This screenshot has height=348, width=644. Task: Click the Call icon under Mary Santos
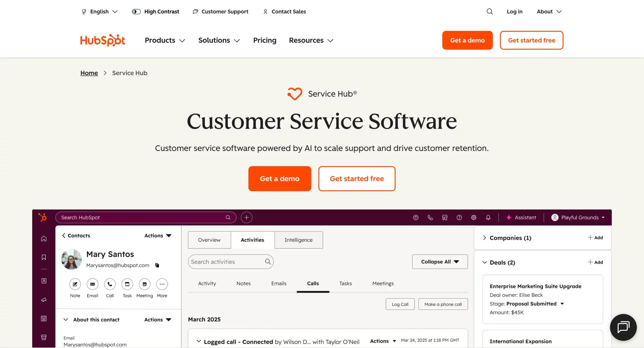click(x=110, y=284)
